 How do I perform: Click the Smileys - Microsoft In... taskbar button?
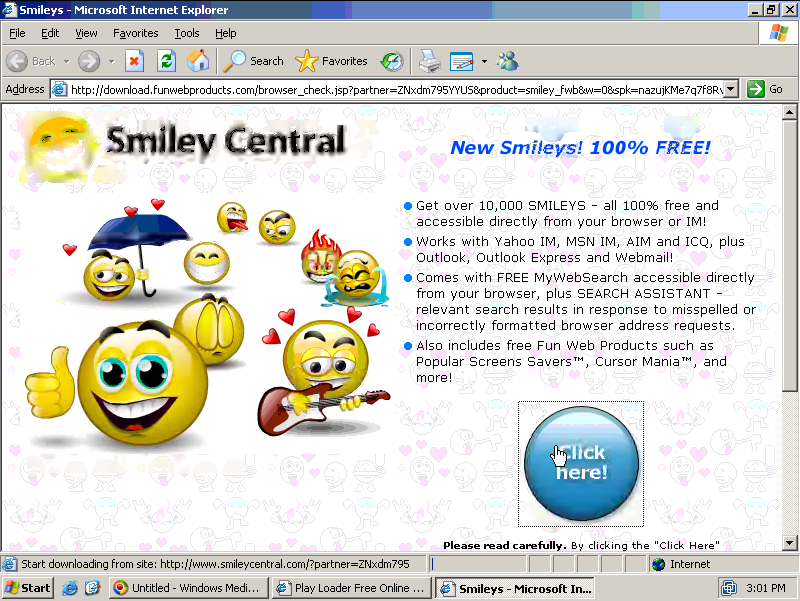coord(516,588)
